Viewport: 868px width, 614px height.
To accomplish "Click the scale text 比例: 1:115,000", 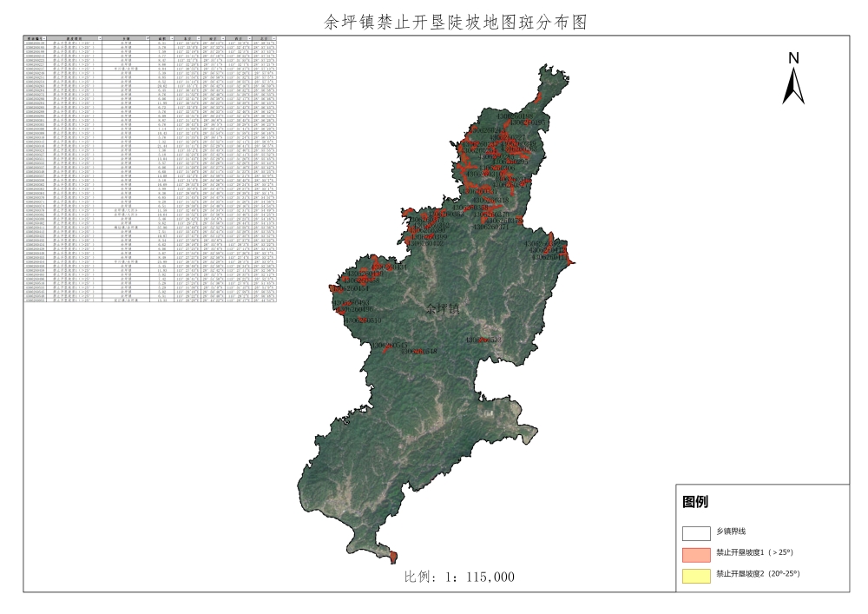I will point(459,577).
